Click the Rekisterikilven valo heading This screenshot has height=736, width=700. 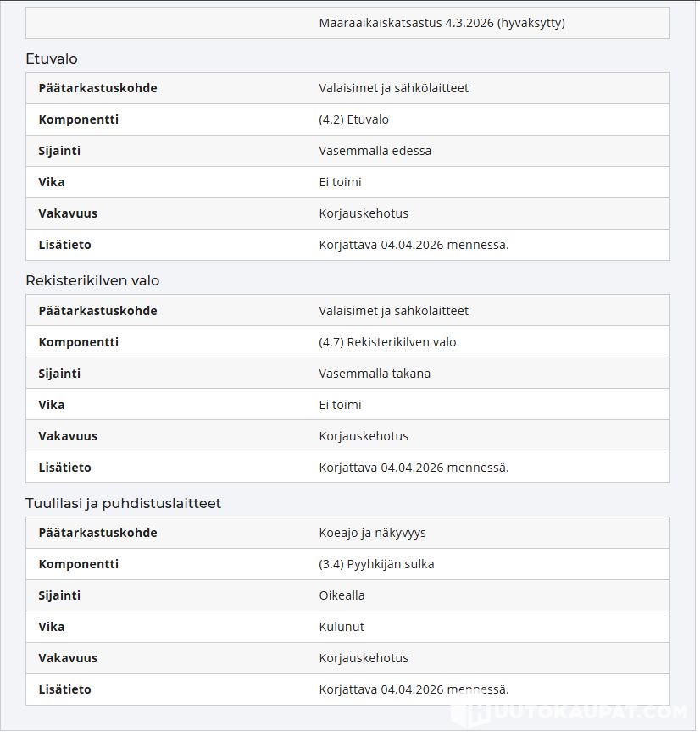[92, 280]
